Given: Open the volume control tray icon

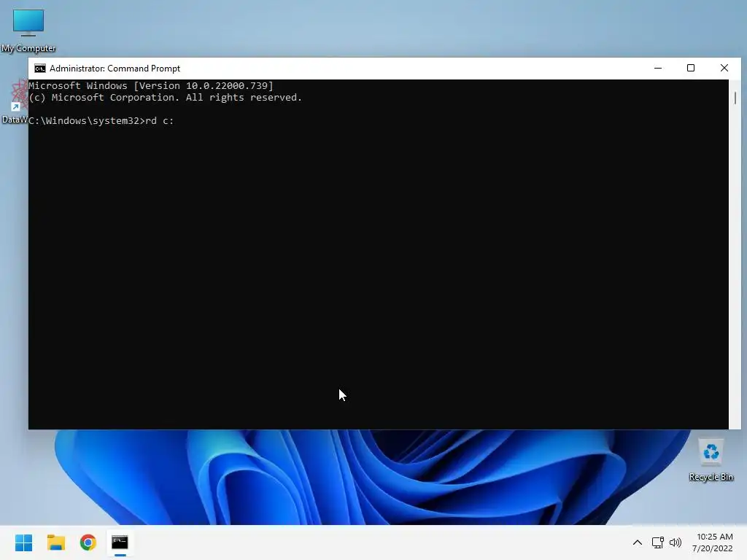Looking at the screenshot, I should point(675,542).
